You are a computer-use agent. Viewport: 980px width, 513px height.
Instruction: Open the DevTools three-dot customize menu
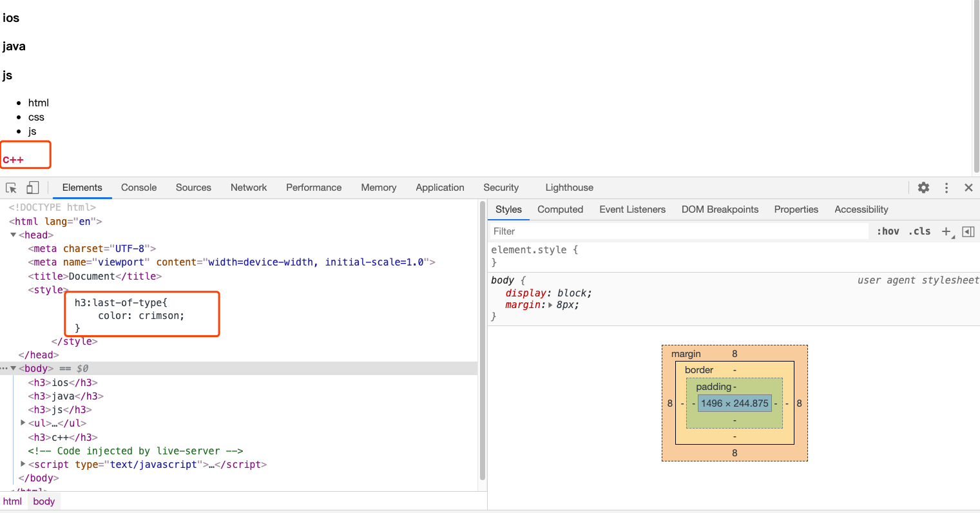pos(946,188)
